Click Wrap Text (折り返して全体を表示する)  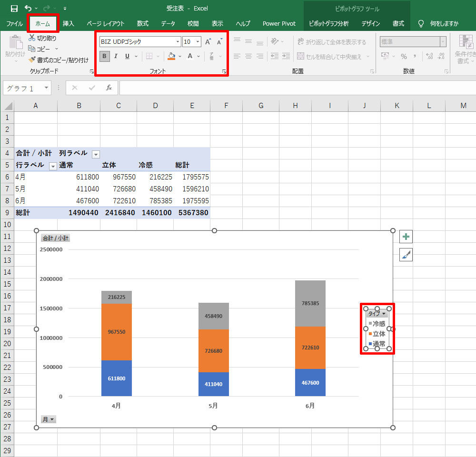click(331, 42)
